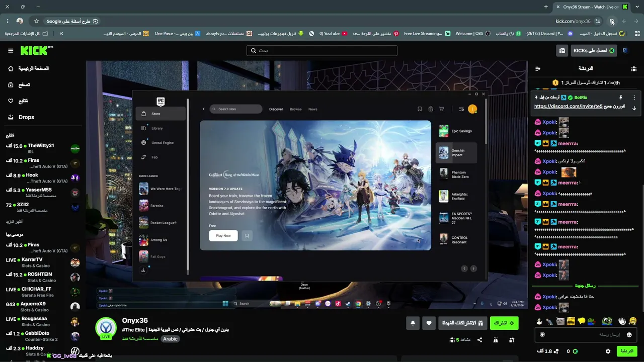Open the chat users list icon
Image resolution: width=644 pixels, height=362 pixels.
(x=634, y=68)
